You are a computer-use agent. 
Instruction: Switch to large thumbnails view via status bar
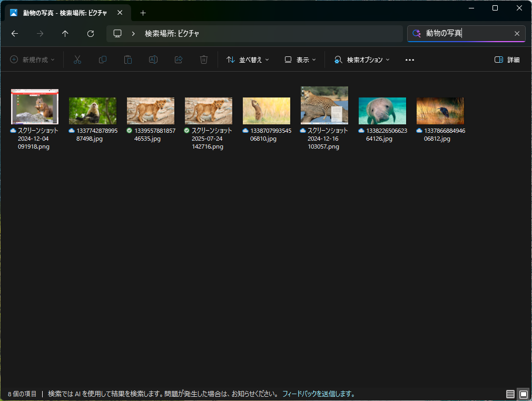pyautogui.click(x=523, y=394)
